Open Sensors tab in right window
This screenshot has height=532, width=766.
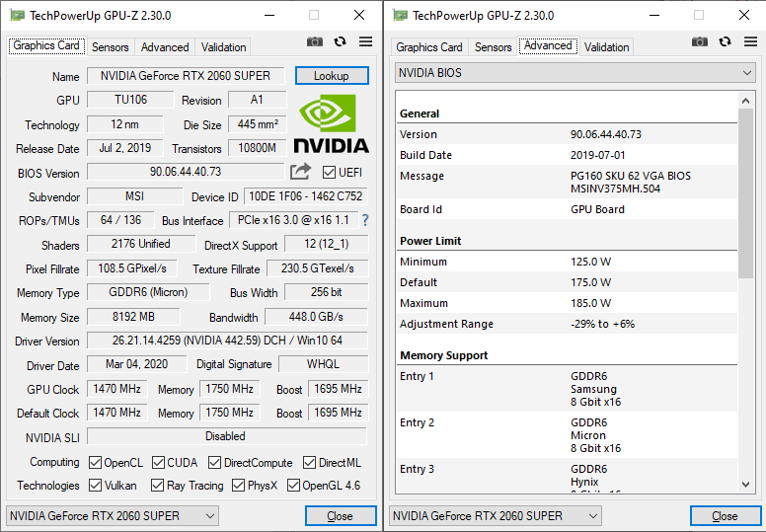494,47
